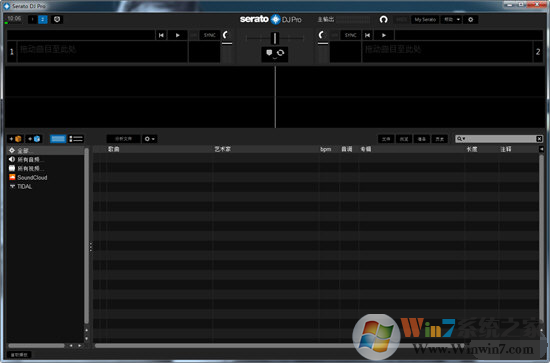Viewport: 550px width, 363px height.
Task: Select the All crate in sidebar
Action: tap(45, 150)
